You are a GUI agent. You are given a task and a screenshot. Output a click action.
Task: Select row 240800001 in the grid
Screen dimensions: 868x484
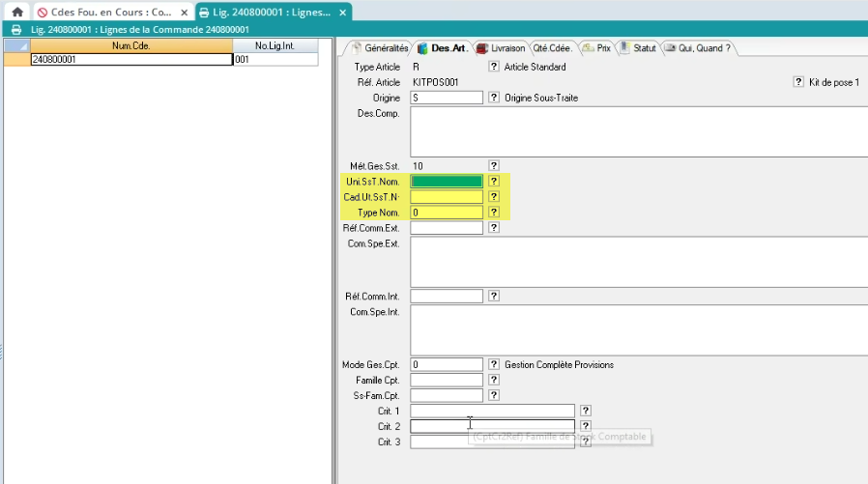point(130,59)
